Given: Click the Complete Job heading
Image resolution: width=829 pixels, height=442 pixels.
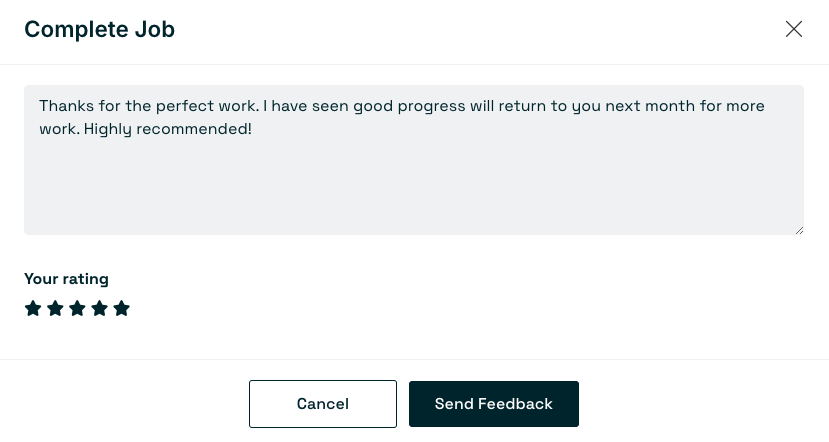Looking at the screenshot, I should pos(99,29).
